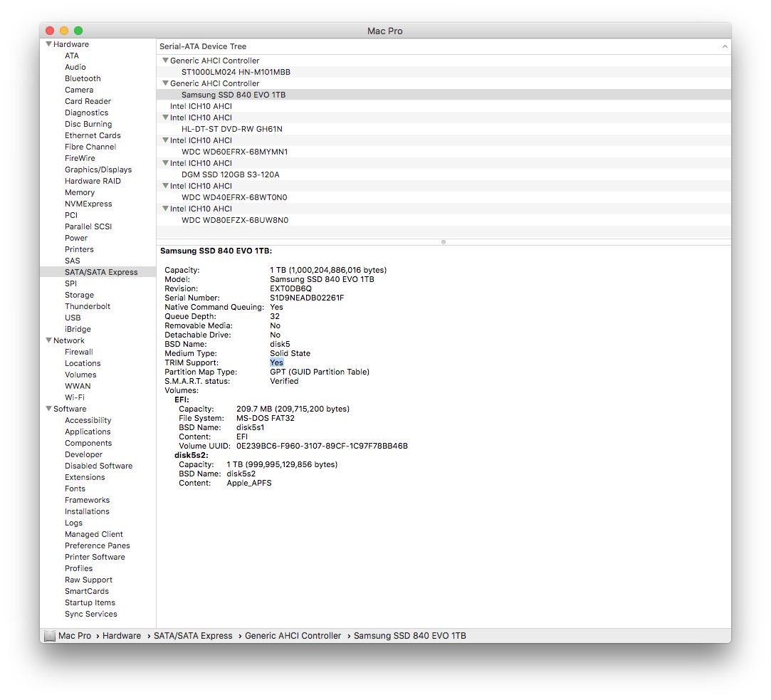Open NVMExpress in sidebar
The image size is (771, 700).
(x=88, y=204)
